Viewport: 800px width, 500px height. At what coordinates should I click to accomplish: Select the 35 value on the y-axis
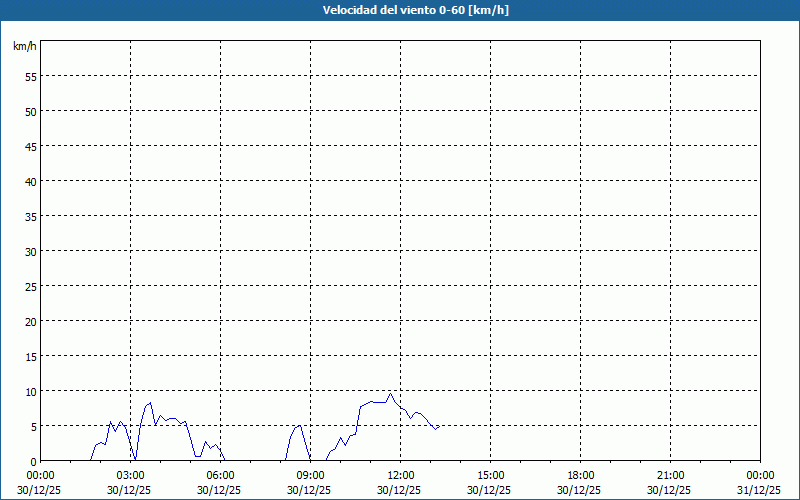(30, 216)
